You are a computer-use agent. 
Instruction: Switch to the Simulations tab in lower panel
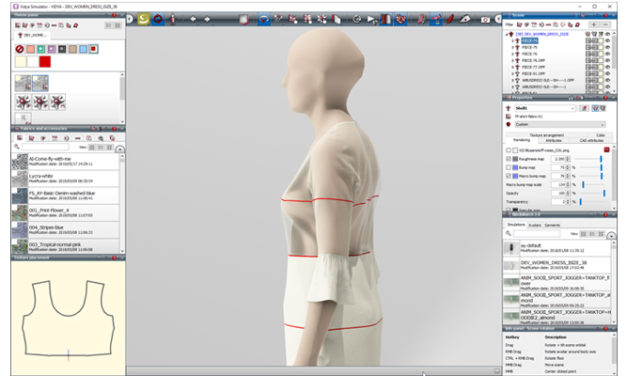(x=516, y=225)
